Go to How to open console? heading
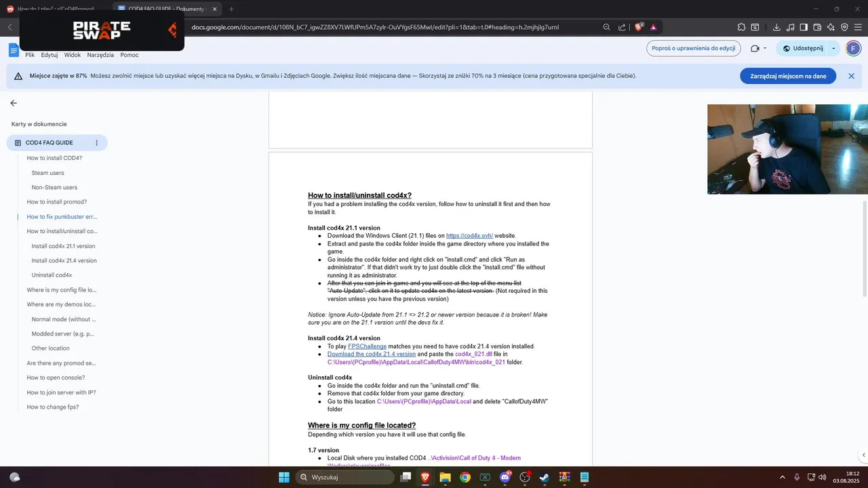The height and width of the screenshot is (488, 868). (x=56, y=378)
